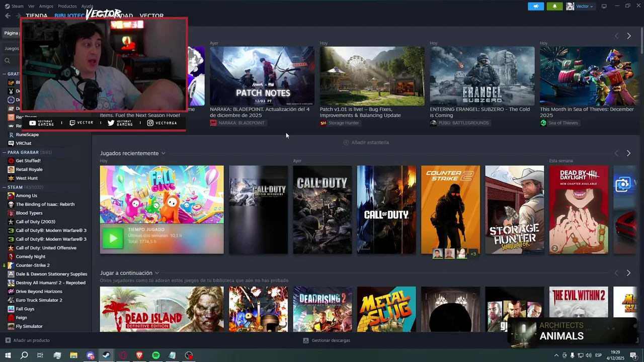
Task: Click the Steam logo in title bar
Action: pyautogui.click(x=7, y=6)
